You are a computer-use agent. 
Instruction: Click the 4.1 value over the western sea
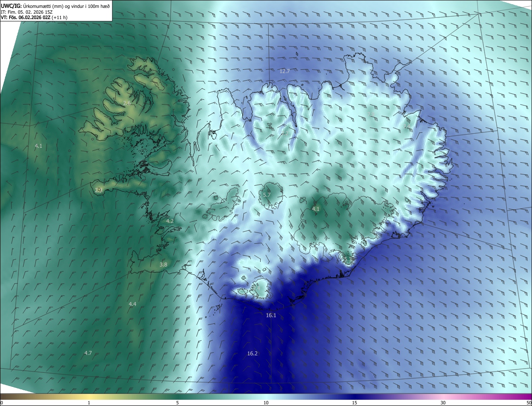coord(38,146)
